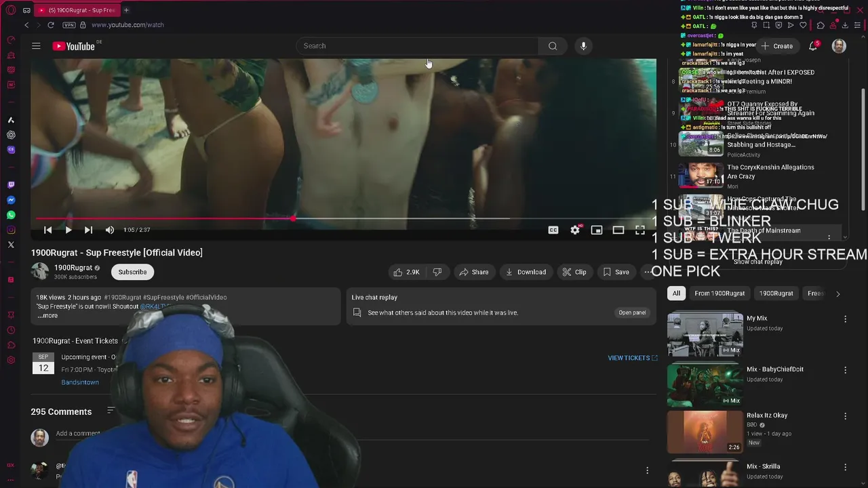Viewport: 868px width, 488px height.
Task: Click the Create button
Action: (x=777, y=46)
